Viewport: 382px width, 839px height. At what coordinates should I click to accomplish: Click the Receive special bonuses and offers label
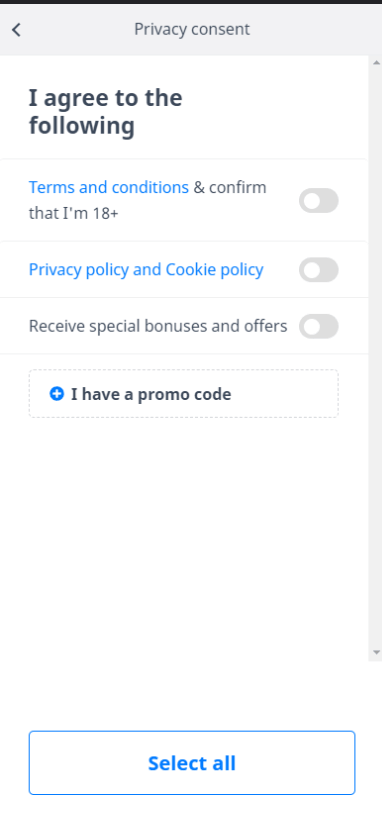click(x=158, y=326)
